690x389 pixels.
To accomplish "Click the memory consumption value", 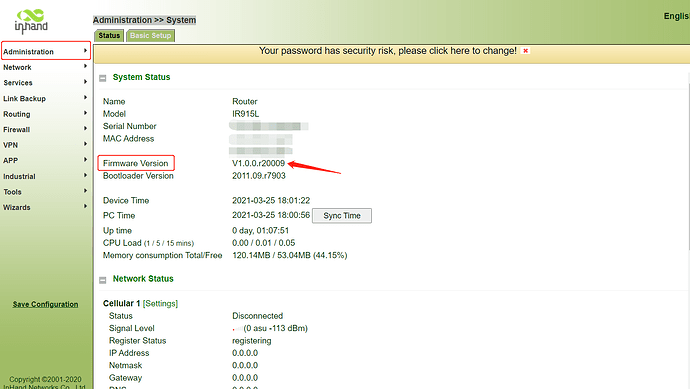I will tap(290, 255).
